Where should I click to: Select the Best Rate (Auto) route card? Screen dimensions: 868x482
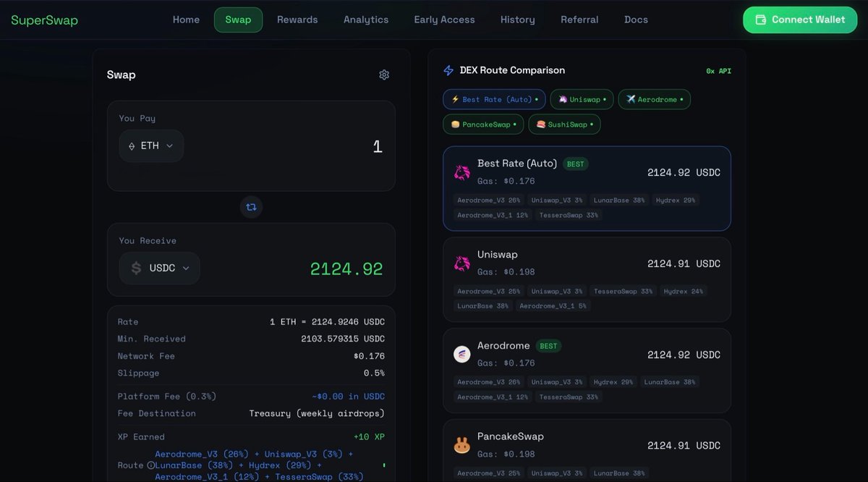tap(587, 188)
